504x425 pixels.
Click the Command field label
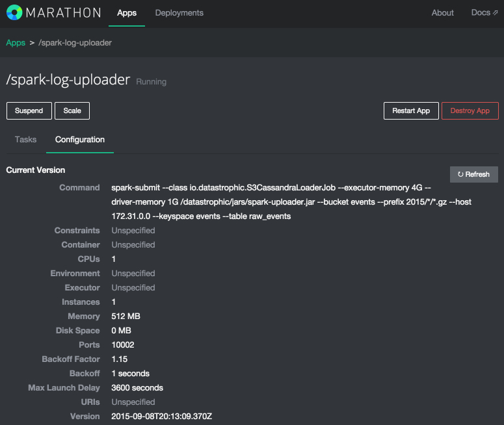click(x=79, y=188)
